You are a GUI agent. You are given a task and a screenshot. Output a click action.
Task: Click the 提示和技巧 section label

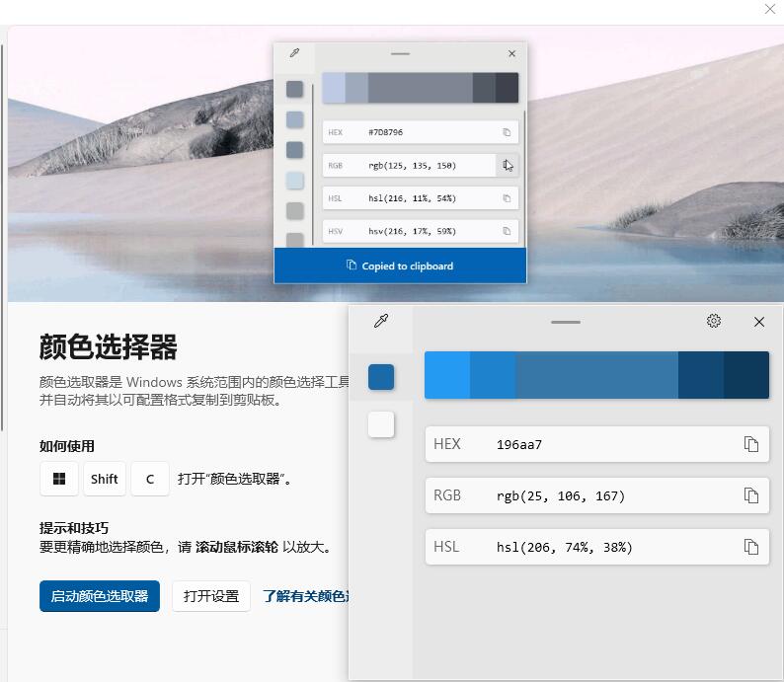(74, 528)
